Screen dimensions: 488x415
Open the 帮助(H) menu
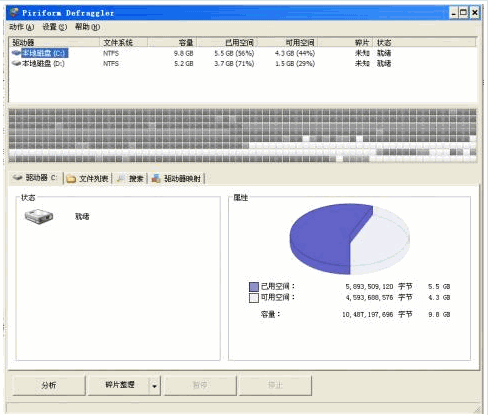coord(87,27)
